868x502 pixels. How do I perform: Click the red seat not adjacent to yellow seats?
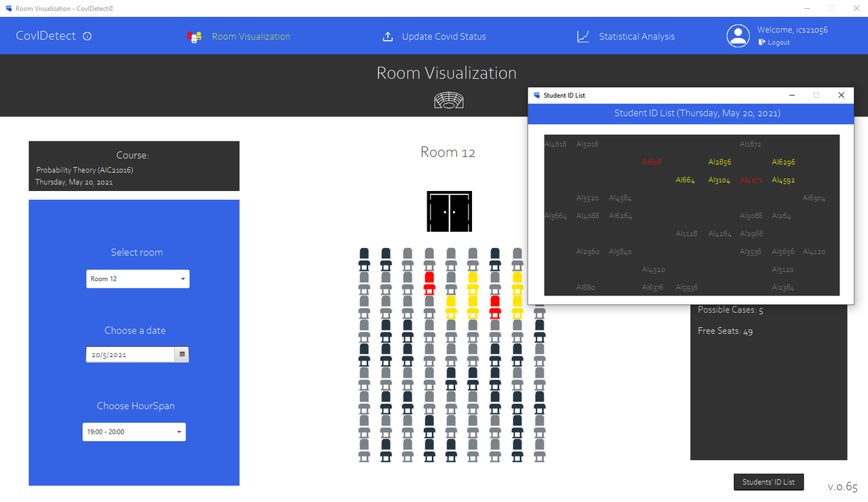[429, 283]
